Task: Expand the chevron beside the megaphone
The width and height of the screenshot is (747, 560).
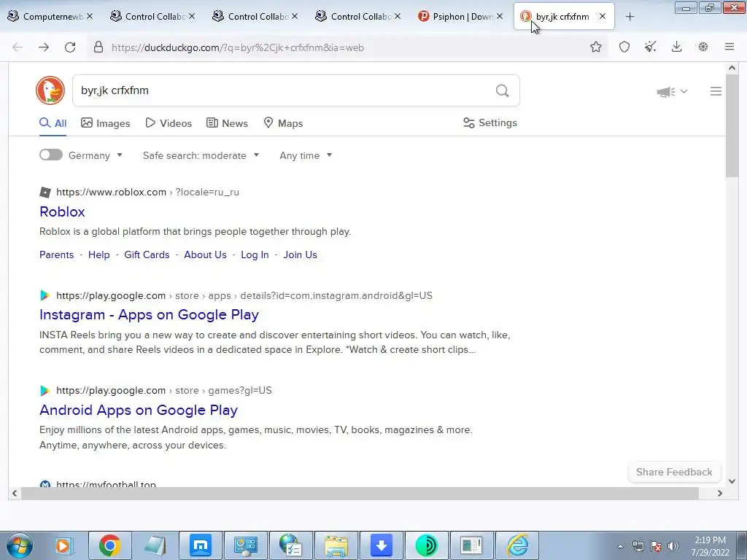Action: tap(684, 91)
